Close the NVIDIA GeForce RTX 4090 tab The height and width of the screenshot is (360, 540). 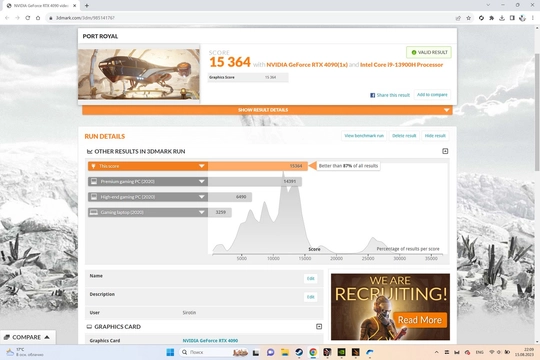(x=74, y=6)
